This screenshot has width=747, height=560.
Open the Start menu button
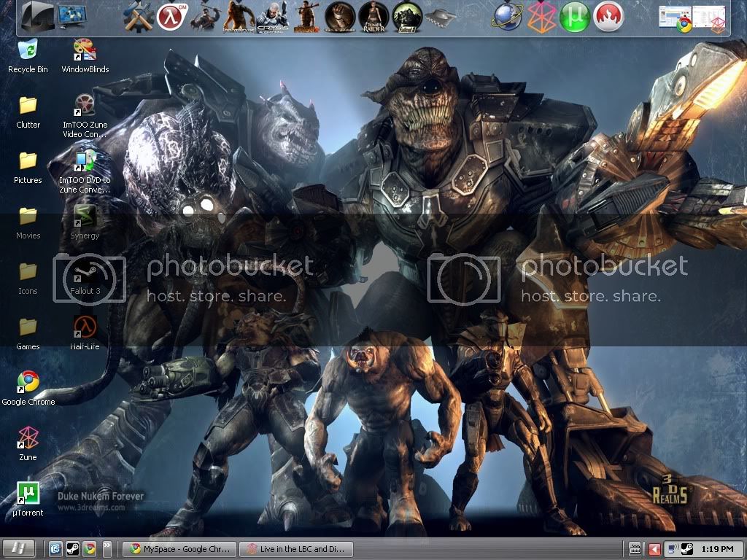[18, 549]
